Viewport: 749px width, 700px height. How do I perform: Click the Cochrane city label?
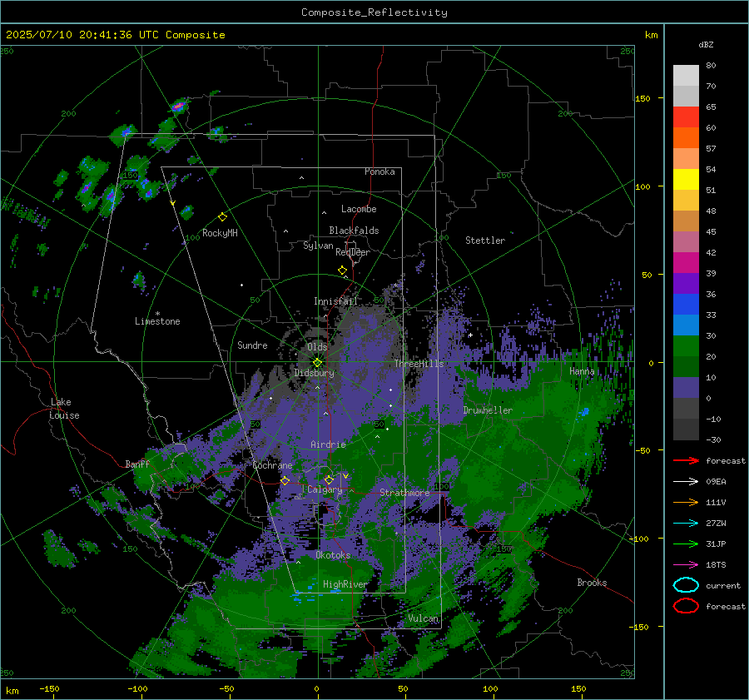coord(272,465)
